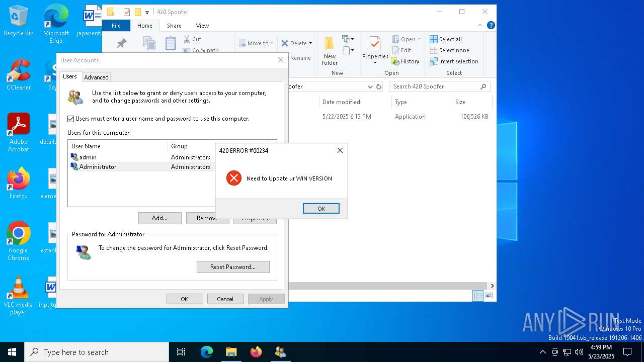The height and width of the screenshot is (362, 644).
Task: Switch to the Advanced tab in User Accounts
Action: pos(96,77)
